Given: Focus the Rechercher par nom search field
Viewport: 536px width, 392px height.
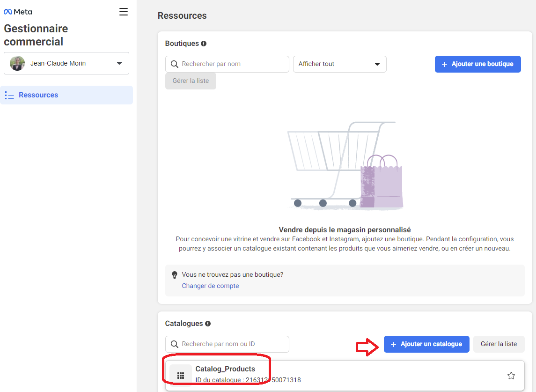Looking at the screenshot, I should (x=227, y=64).
